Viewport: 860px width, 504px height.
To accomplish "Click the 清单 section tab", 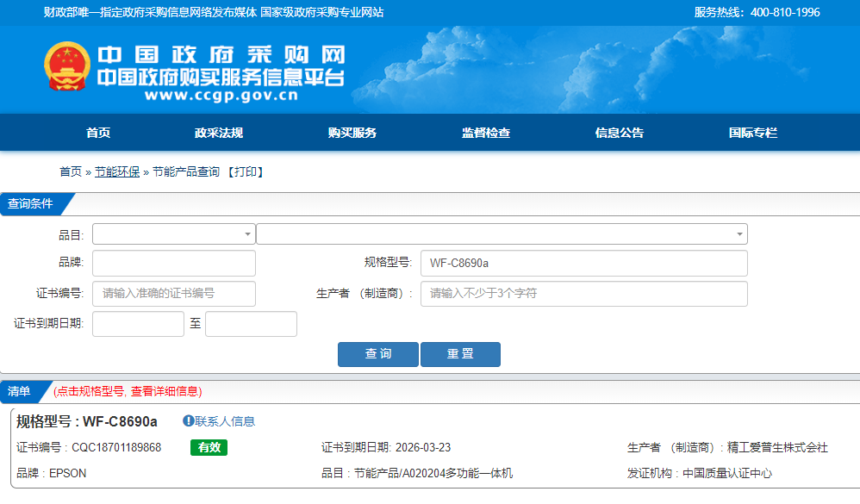I will [19, 391].
